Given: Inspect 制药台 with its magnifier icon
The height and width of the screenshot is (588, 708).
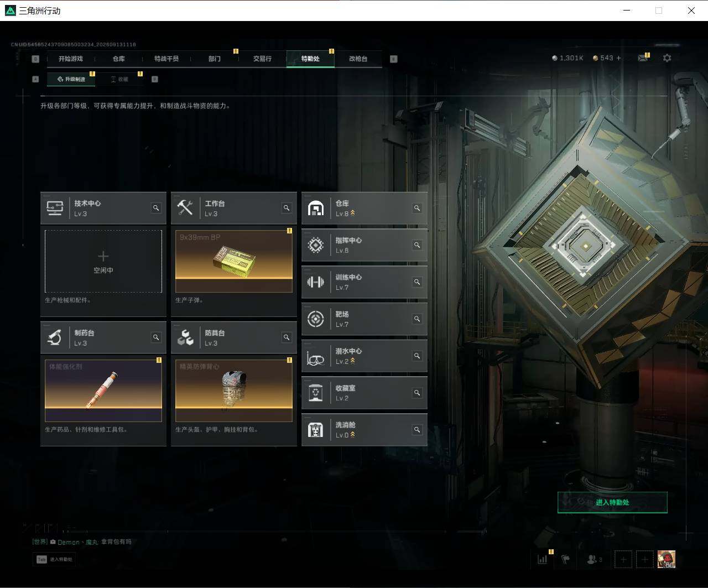Looking at the screenshot, I should tap(156, 337).
